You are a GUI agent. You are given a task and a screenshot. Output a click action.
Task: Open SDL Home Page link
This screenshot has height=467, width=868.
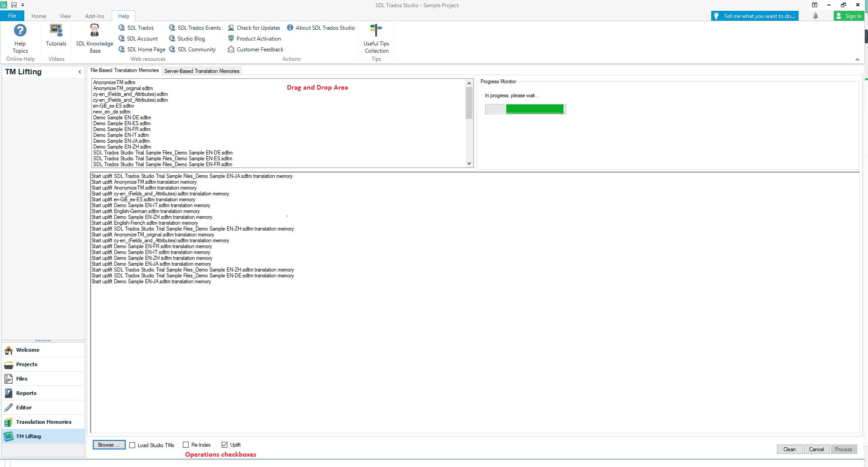[142, 50]
